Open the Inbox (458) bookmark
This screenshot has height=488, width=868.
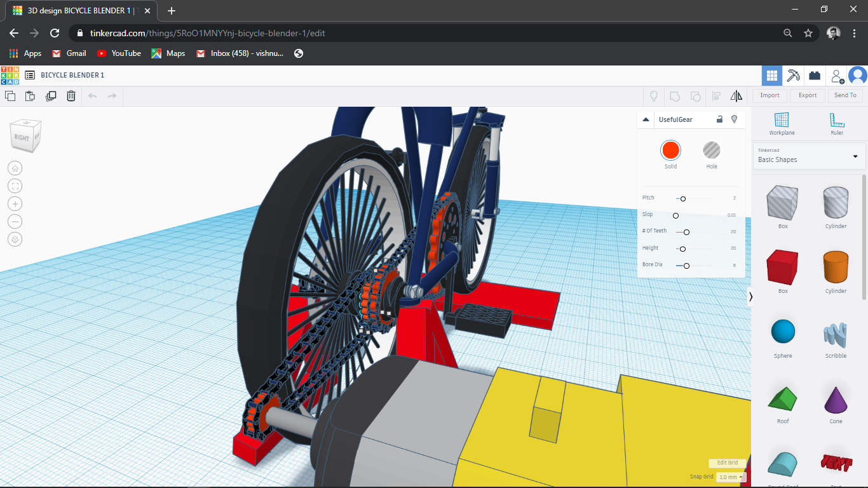click(240, 53)
